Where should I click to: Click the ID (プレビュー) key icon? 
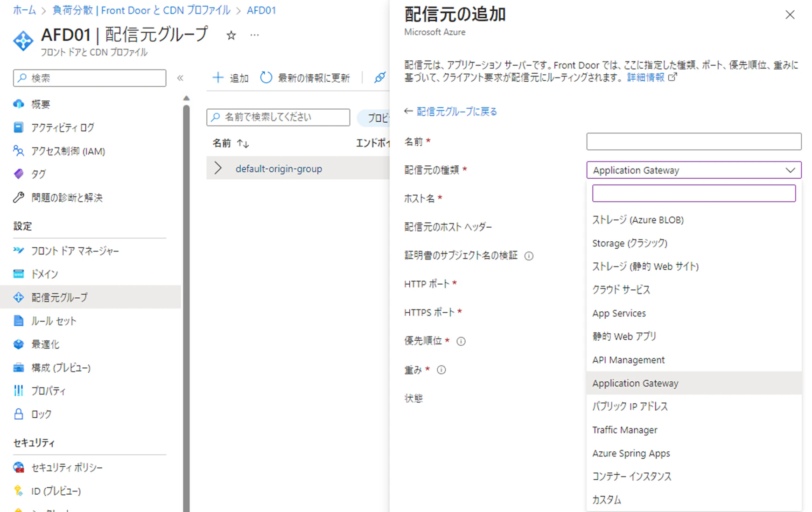[x=19, y=491]
